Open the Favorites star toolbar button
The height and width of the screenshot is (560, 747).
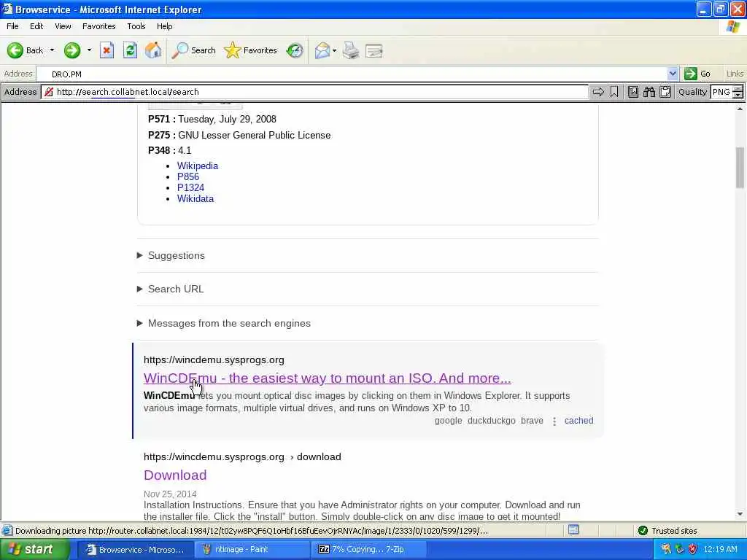point(251,50)
